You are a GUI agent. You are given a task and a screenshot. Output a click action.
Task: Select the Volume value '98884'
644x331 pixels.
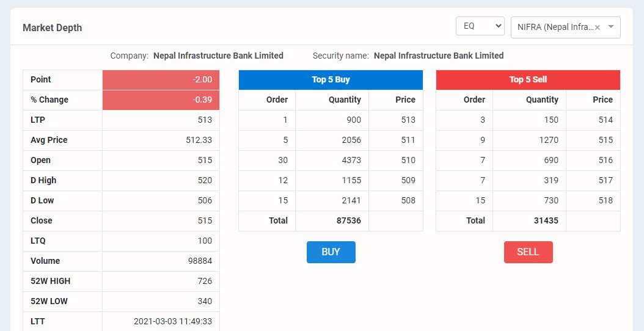click(x=200, y=261)
